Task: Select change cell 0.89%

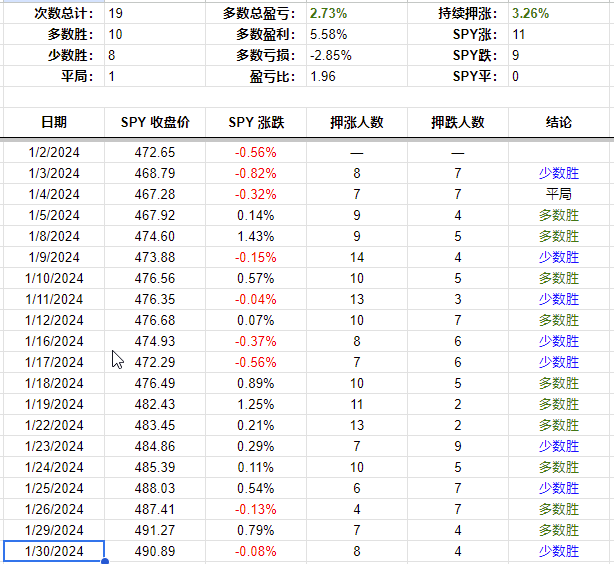Action: (x=256, y=383)
